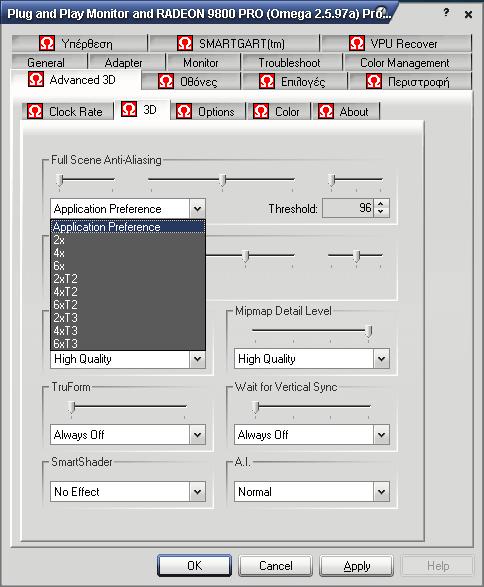Click the Omega icon on Options sub-tab

click(184, 111)
